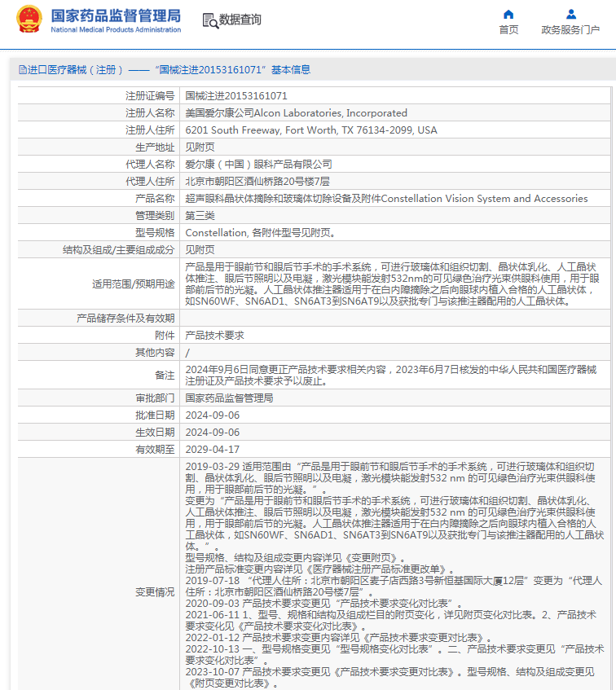Click the 有效期至 value 2029-04-17
Viewport: 616px width, 690px height.
click(x=213, y=450)
